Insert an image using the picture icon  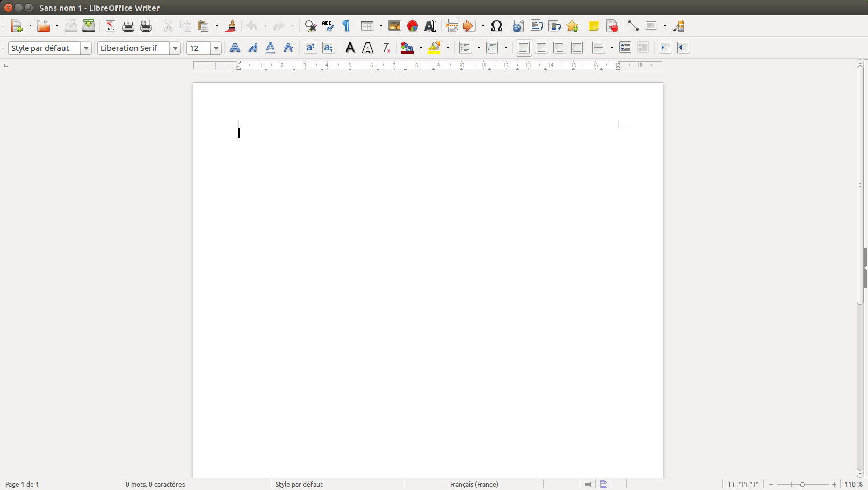pyautogui.click(x=395, y=26)
